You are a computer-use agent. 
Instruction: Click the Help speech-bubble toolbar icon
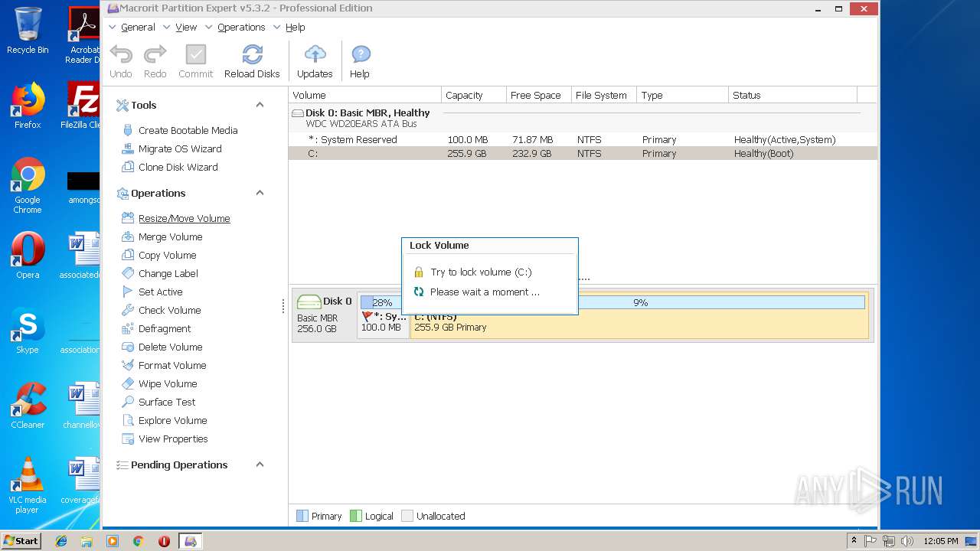coord(361,54)
